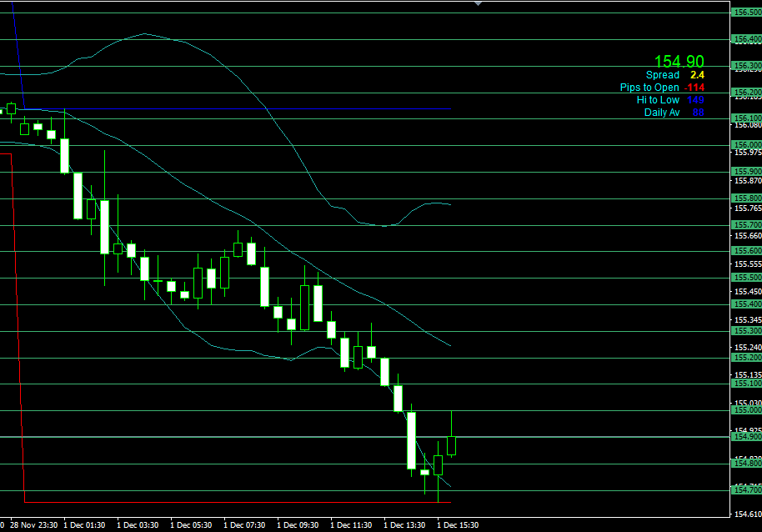Click the 154.700 price level label
This screenshot has width=762, height=532.
746,489
